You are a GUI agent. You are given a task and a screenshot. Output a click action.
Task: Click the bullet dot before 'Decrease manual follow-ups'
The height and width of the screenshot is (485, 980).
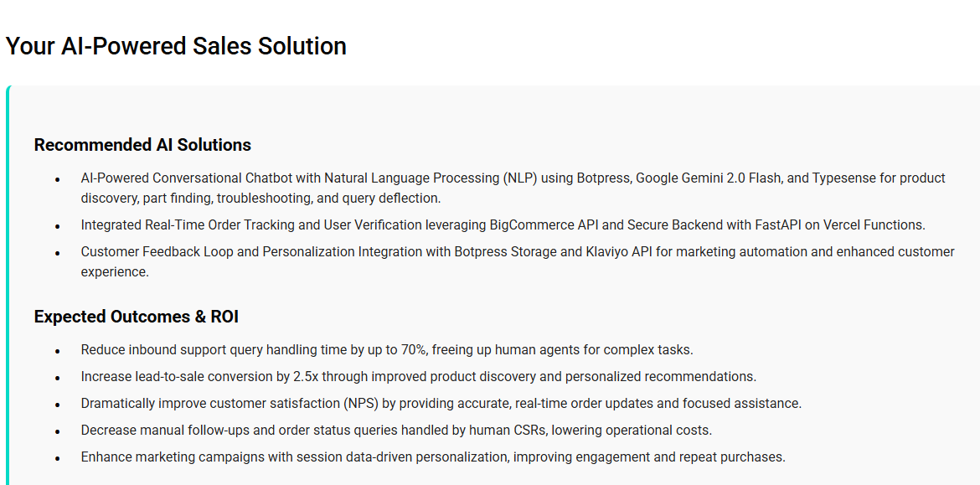pos(58,432)
